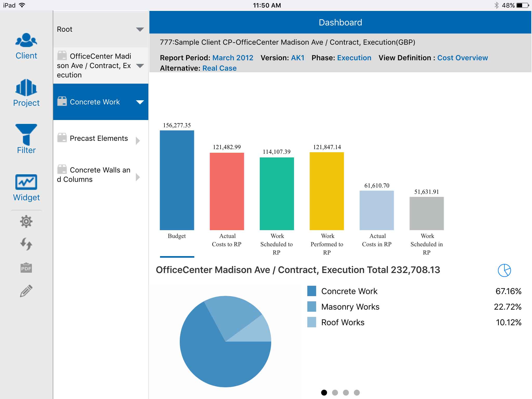This screenshot has width=532, height=399.
Task: Switch to second page indicator dot
Action: 335,393
